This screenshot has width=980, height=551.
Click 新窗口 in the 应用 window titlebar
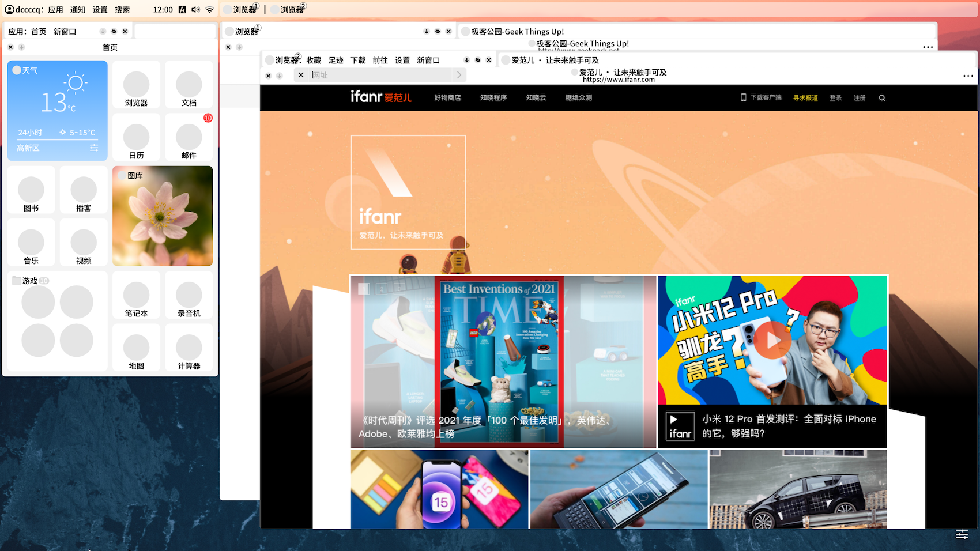(x=65, y=32)
